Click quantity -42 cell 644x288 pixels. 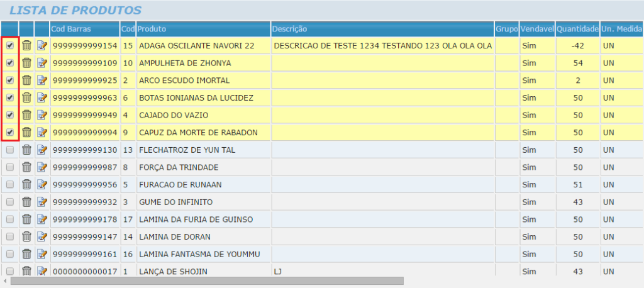[x=578, y=46]
